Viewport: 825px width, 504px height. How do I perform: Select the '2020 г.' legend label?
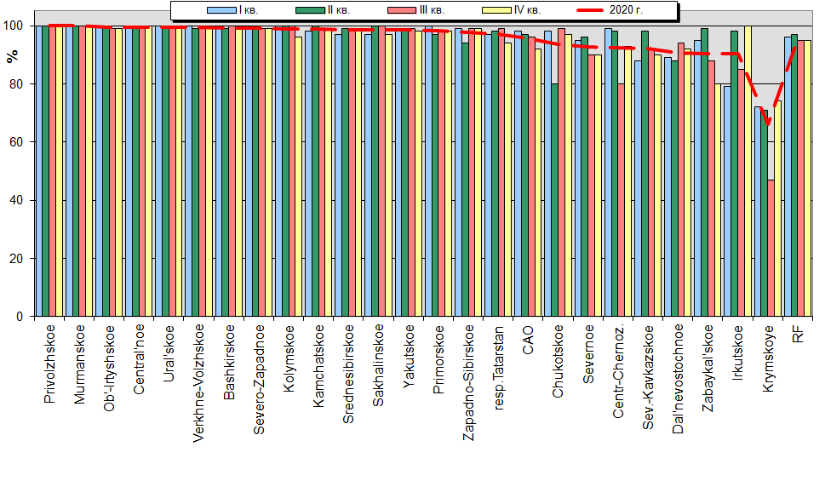[x=626, y=10]
